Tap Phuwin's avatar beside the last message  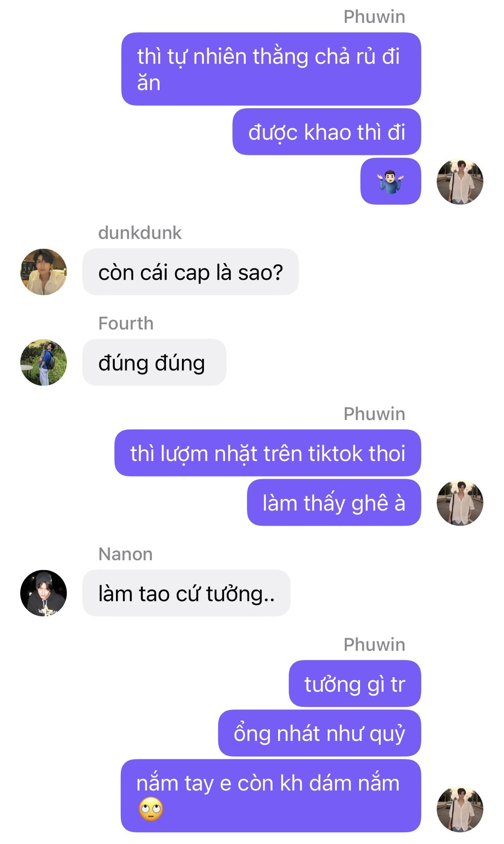click(x=460, y=809)
